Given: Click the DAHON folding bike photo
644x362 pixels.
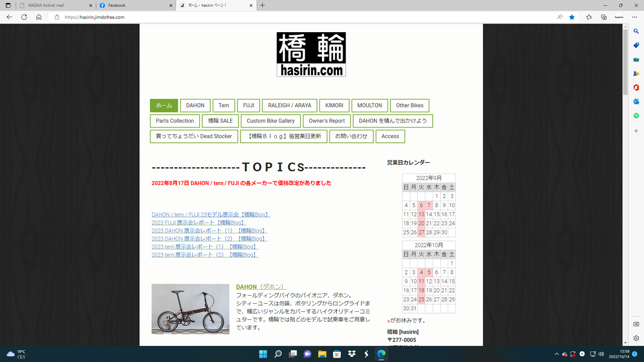Looking at the screenshot, I should click(190, 309).
